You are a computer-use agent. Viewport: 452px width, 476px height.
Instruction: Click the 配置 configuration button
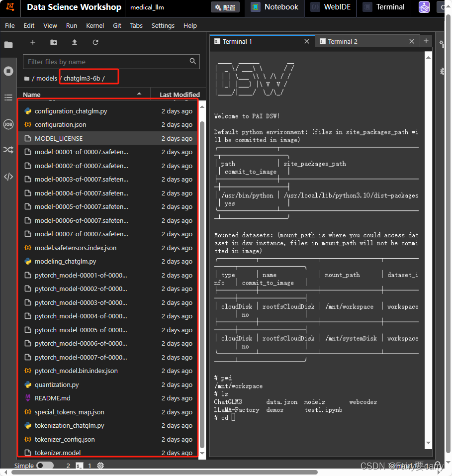tap(225, 7)
